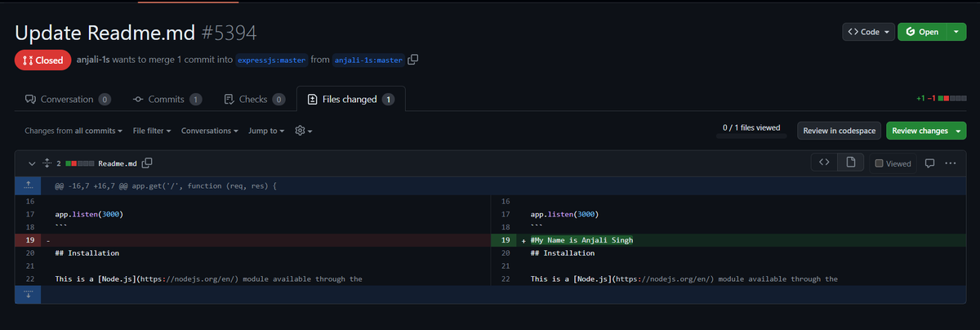Click the files viewed progress bar
This screenshot has width=980, height=330.
(x=751, y=136)
